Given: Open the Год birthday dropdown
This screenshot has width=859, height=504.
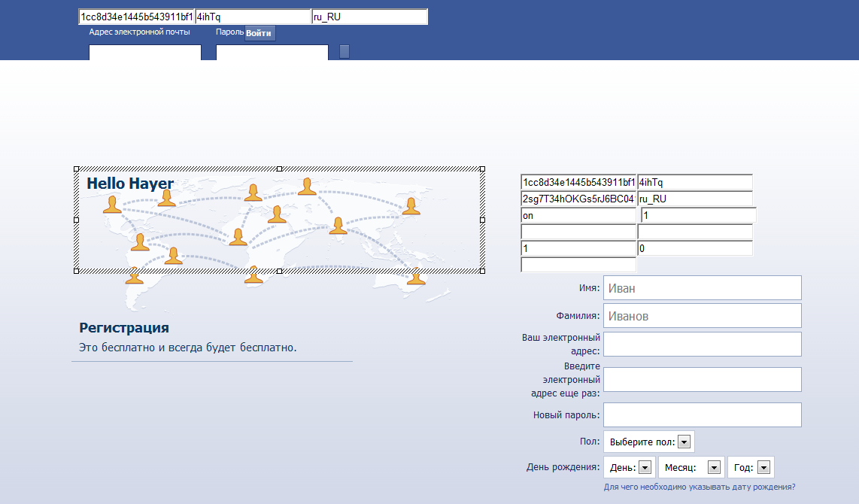Looking at the screenshot, I should point(751,467).
